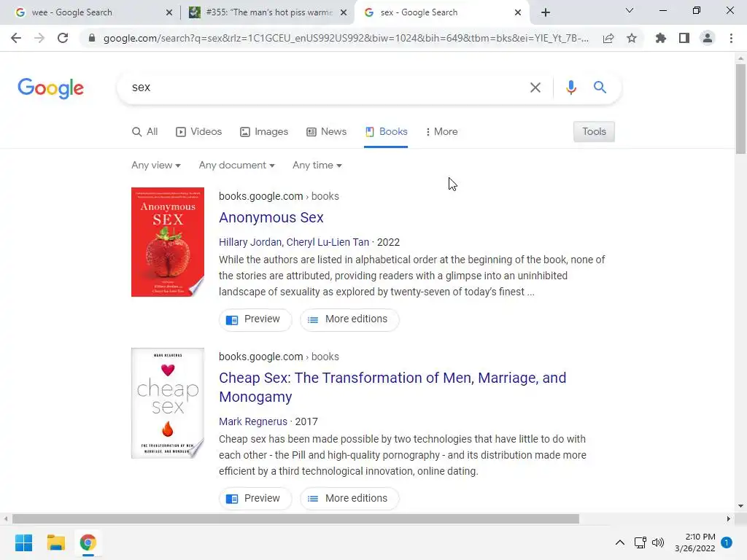747x560 pixels.
Task: Click the address bar URL
Action: [x=346, y=38]
